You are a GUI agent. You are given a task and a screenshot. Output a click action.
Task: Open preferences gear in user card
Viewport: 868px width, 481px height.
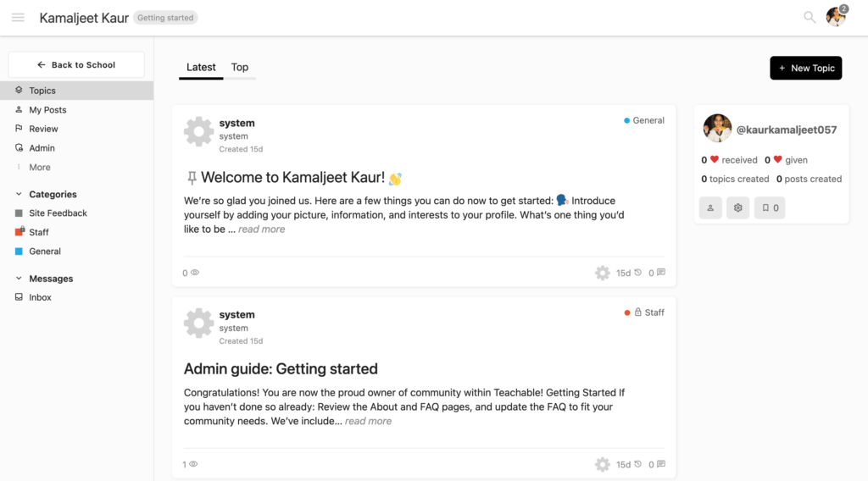click(738, 207)
